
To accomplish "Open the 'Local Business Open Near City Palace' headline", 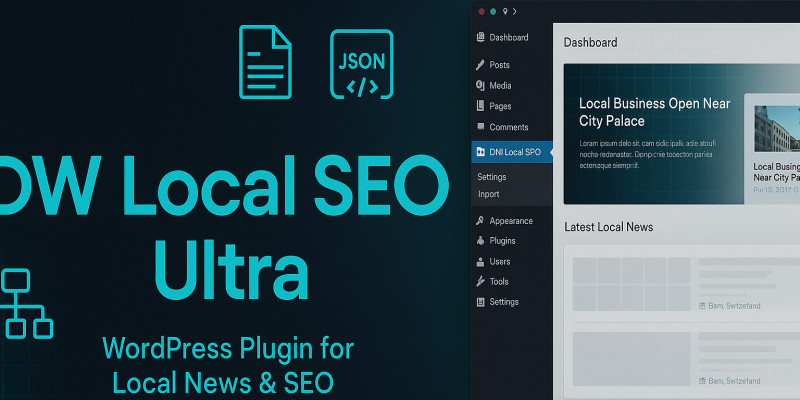I will tap(655, 112).
